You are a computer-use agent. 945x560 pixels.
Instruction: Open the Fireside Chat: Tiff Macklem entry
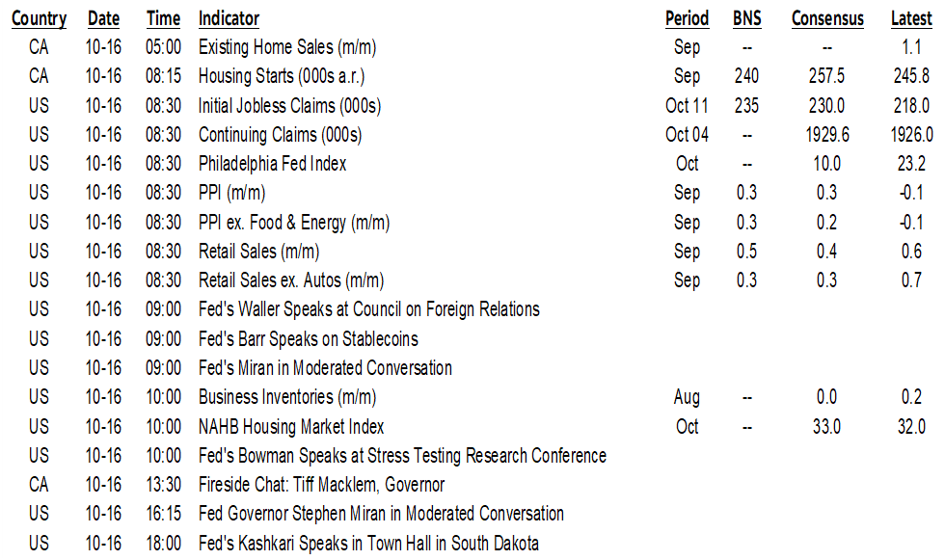click(321, 485)
